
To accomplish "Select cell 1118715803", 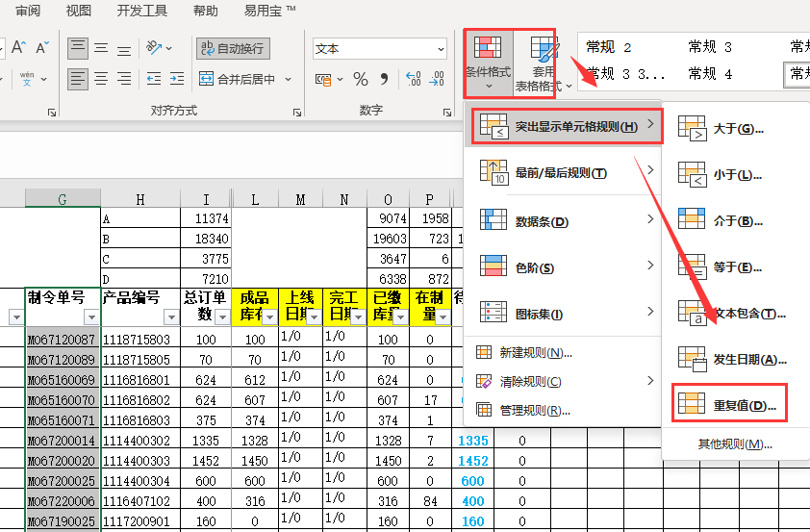I will click(x=140, y=339).
